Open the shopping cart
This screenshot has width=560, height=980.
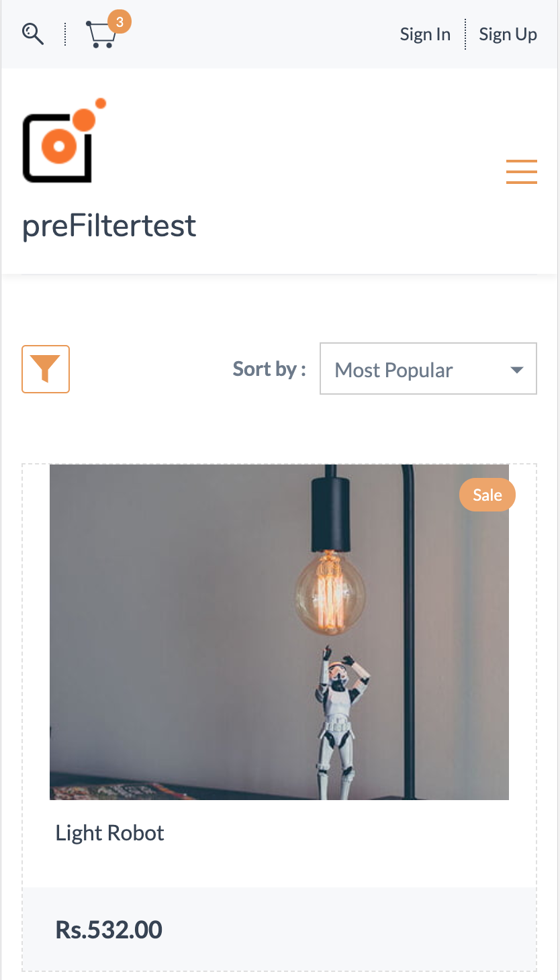point(101,36)
